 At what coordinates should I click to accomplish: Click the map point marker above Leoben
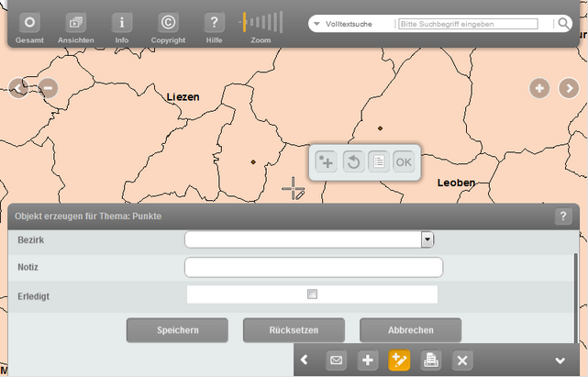tap(380, 128)
